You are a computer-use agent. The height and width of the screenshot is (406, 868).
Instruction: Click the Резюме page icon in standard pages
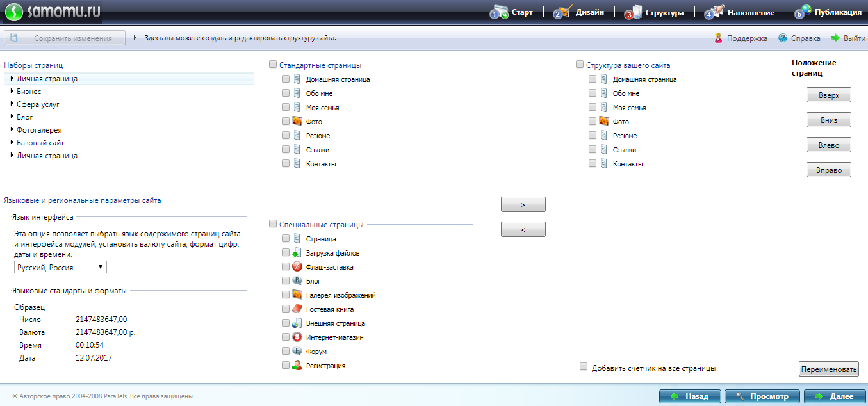point(297,136)
